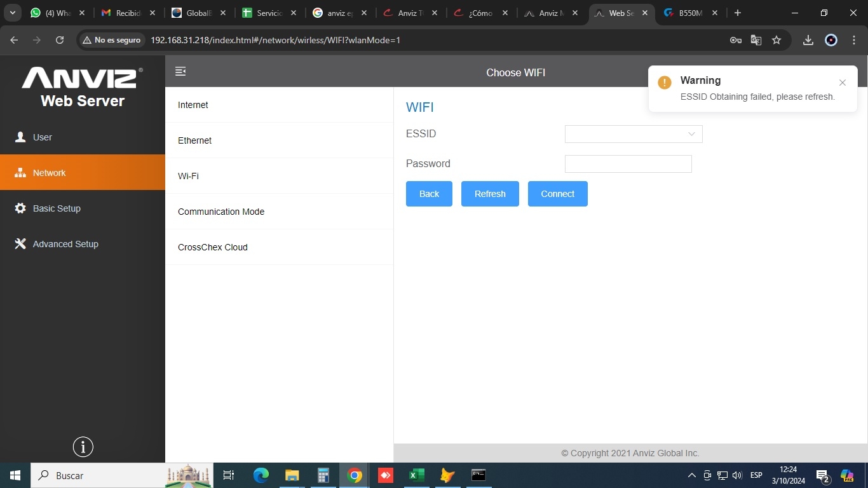Open the command prompt taskbar icon
The image size is (868, 488).
point(478,475)
